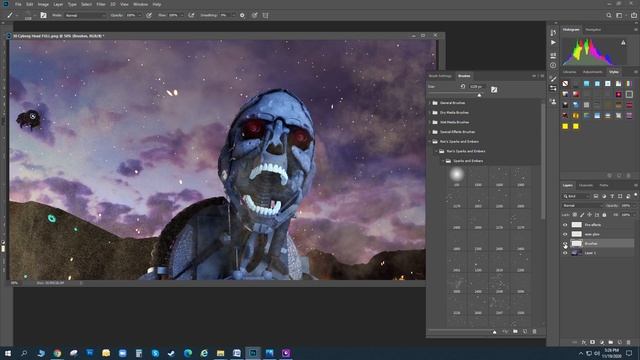Open the History panel icon in side dock

pos(553,33)
